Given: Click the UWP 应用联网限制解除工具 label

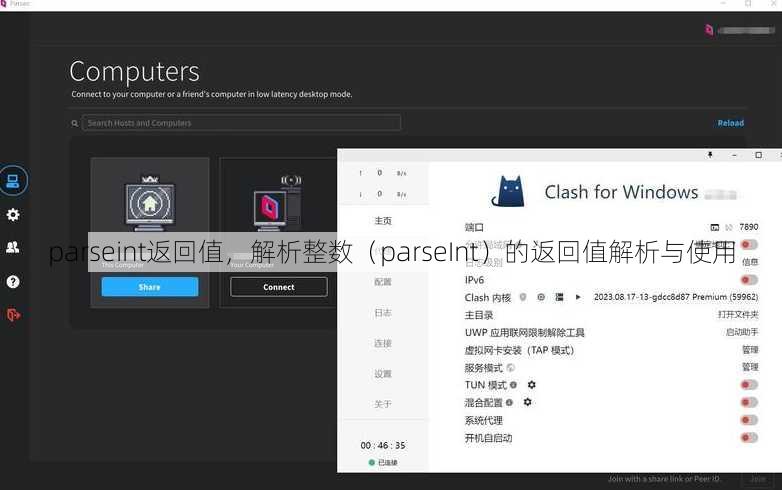Looking at the screenshot, I should [x=524, y=332].
